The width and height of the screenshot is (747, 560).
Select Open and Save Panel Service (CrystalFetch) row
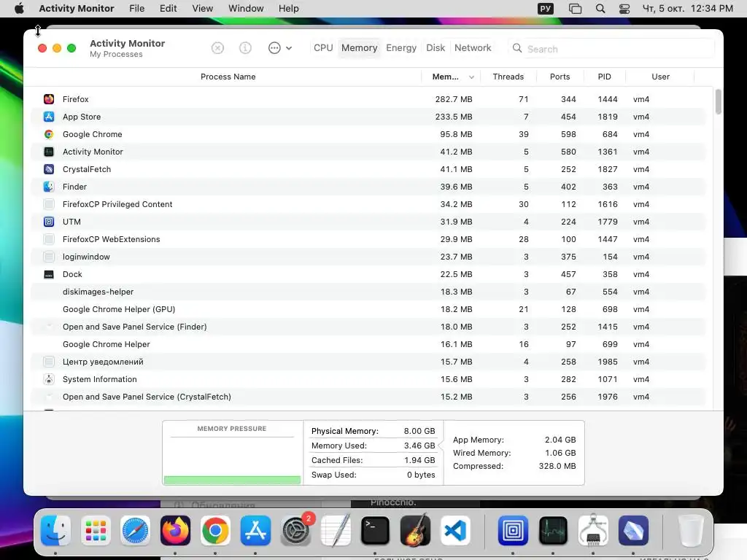coord(368,397)
